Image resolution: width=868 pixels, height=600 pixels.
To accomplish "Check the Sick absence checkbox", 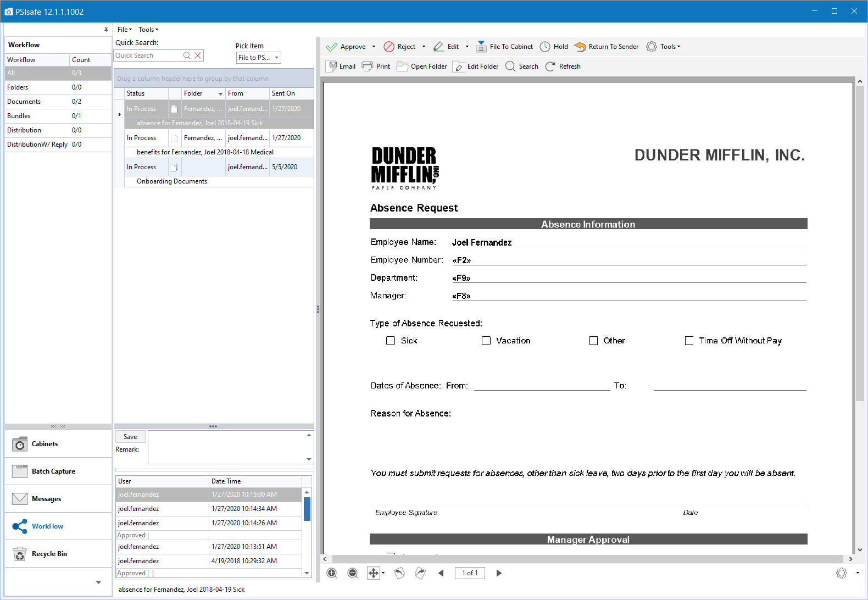I will pos(391,341).
